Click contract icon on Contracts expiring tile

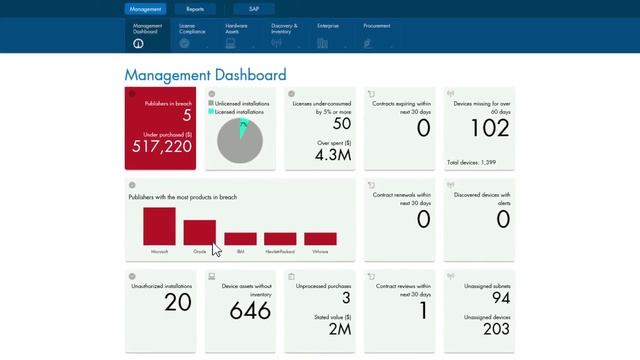click(371, 94)
